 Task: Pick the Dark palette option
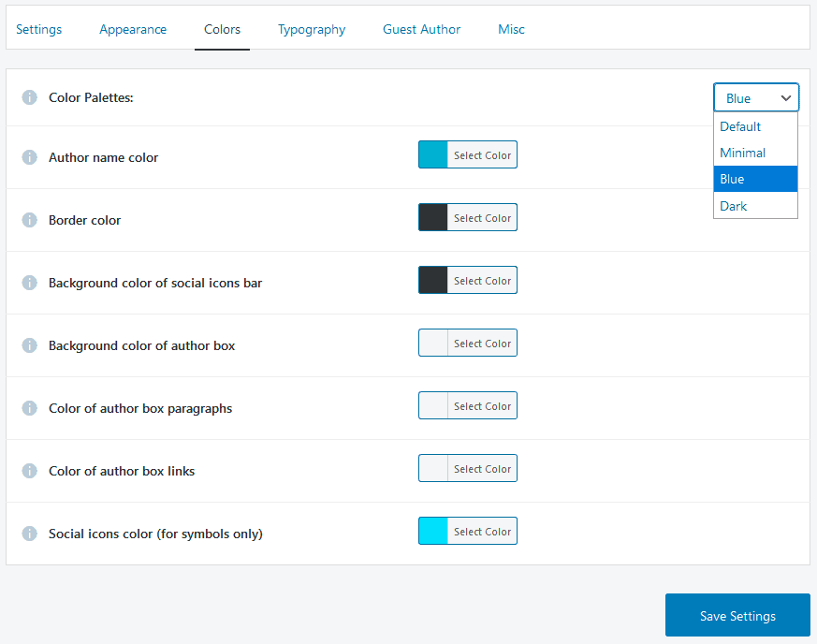tap(755, 206)
